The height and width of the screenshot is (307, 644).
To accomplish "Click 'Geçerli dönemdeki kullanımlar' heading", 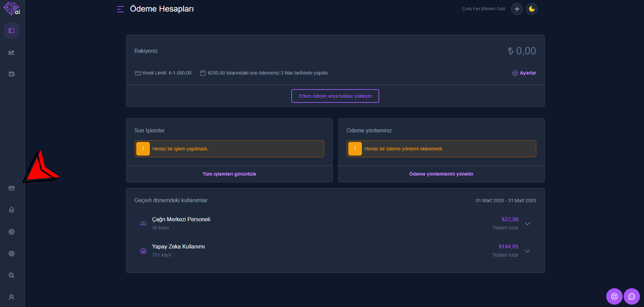I will (x=171, y=200).
